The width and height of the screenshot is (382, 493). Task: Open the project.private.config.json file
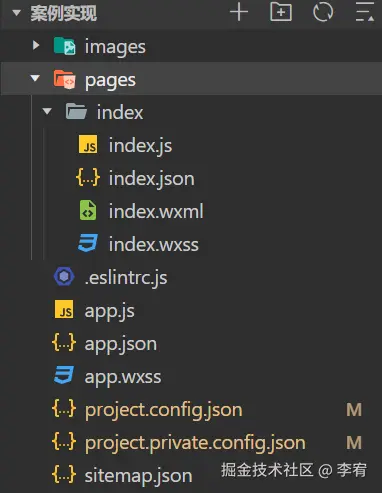pos(195,443)
